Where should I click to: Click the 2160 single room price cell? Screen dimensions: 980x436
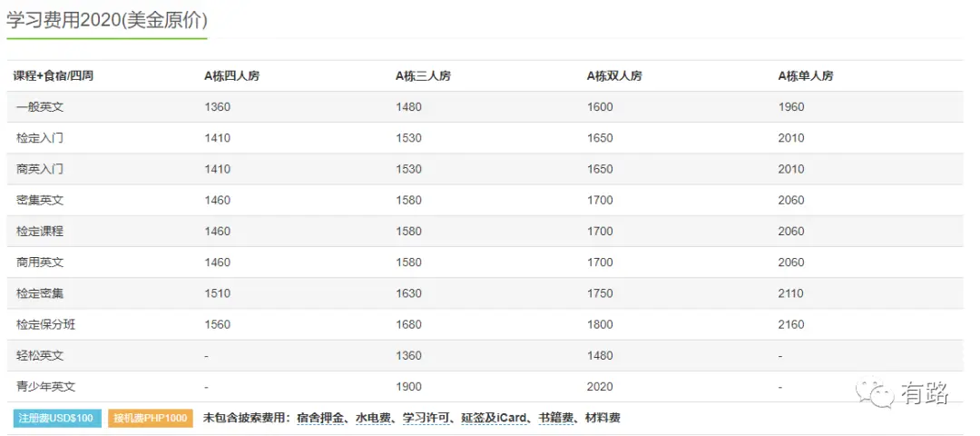click(791, 324)
